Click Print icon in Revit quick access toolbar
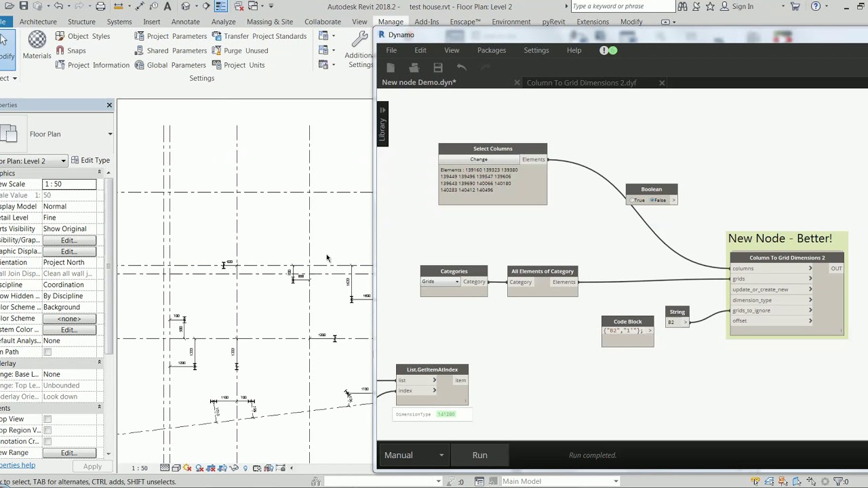The height and width of the screenshot is (488, 868). click(100, 6)
